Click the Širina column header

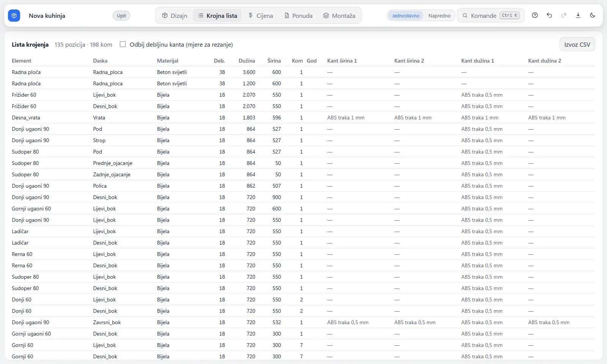[x=274, y=61]
